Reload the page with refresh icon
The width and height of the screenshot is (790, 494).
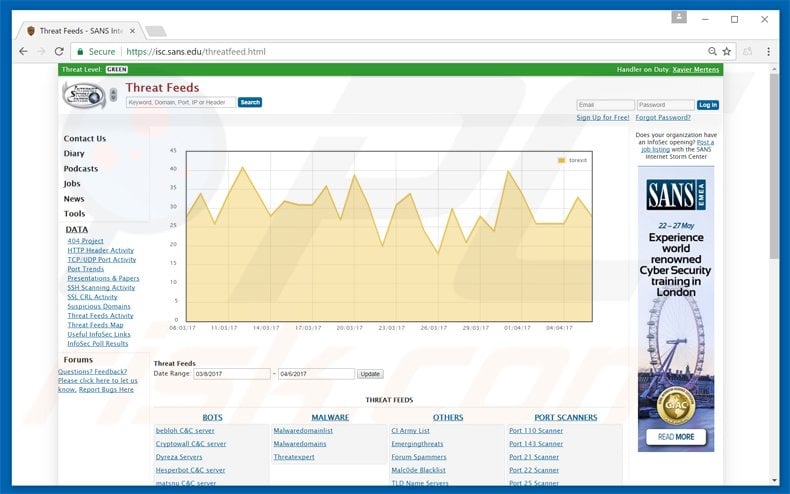click(59, 51)
